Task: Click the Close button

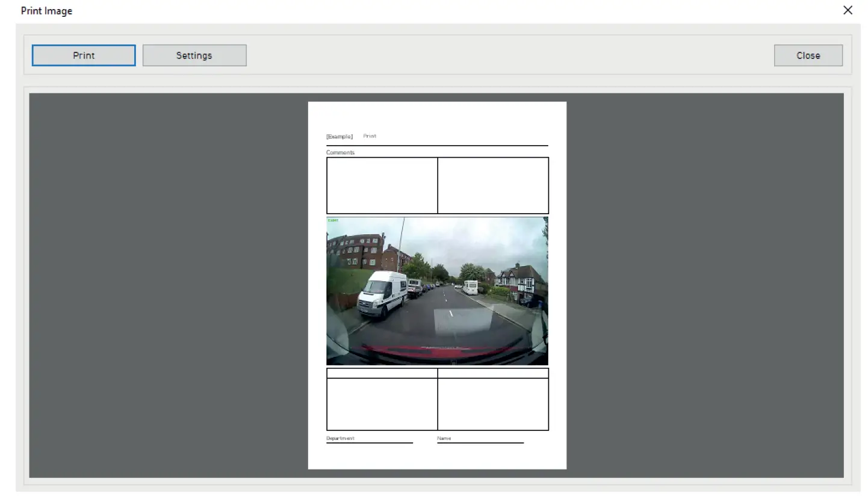Action: pyautogui.click(x=808, y=55)
